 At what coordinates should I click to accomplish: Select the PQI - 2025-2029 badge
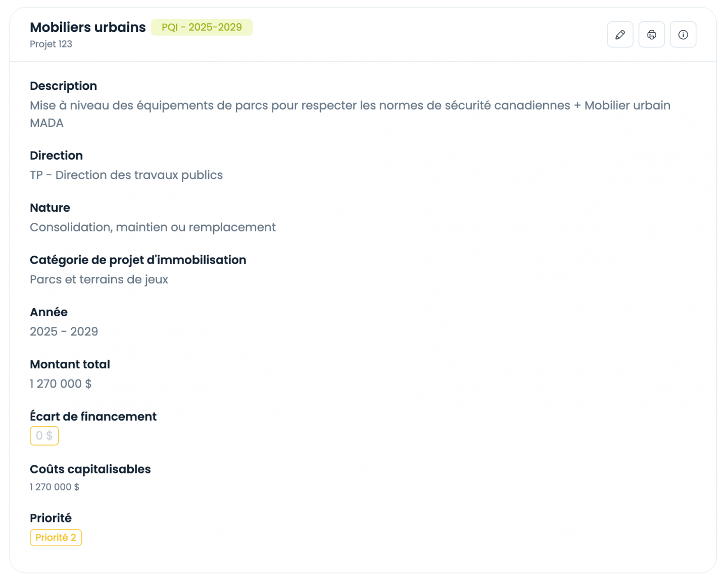[x=202, y=27]
